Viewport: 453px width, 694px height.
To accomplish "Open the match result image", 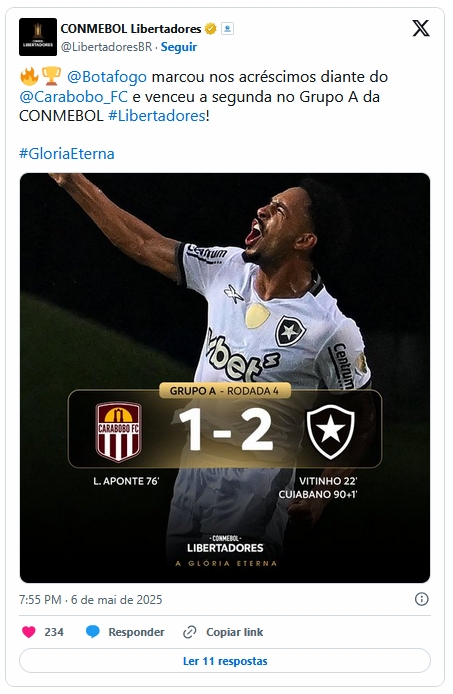I will point(225,378).
